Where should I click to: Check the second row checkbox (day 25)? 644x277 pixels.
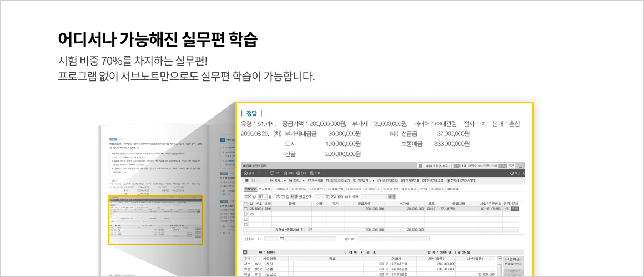(245, 214)
